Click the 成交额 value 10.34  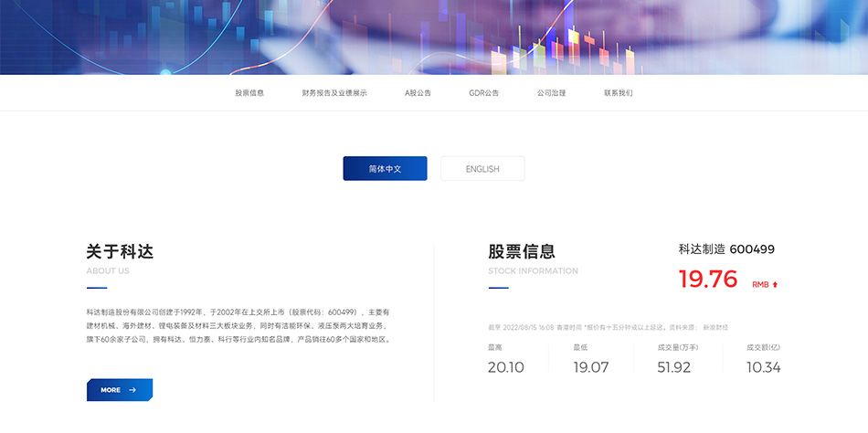point(763,367)
